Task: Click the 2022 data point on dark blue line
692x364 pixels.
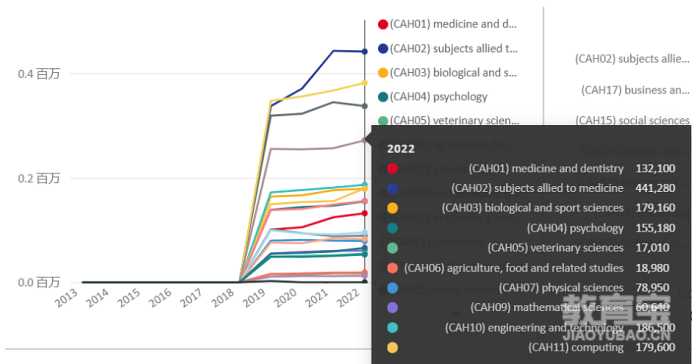Action: point(365,52)
